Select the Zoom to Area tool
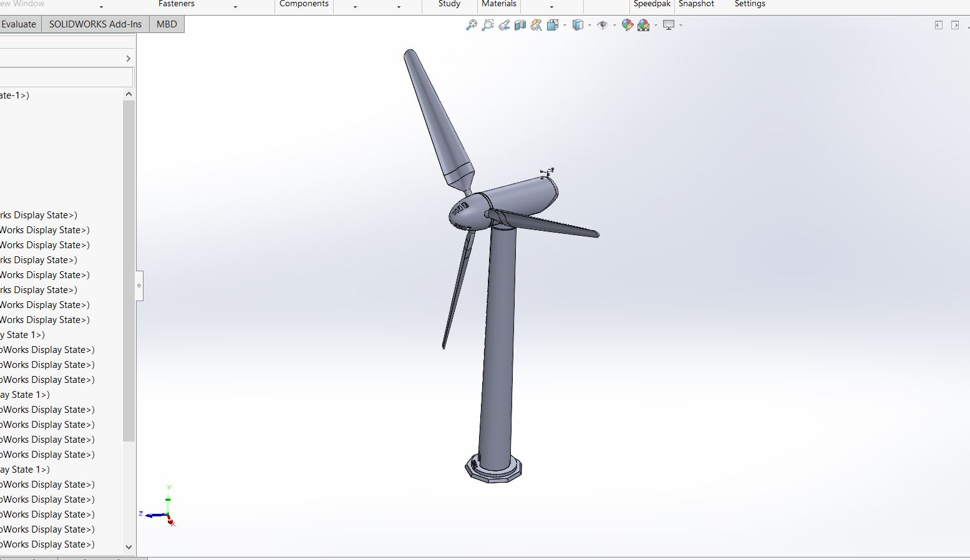Screen dimensions: 970x560 (488, 25)
